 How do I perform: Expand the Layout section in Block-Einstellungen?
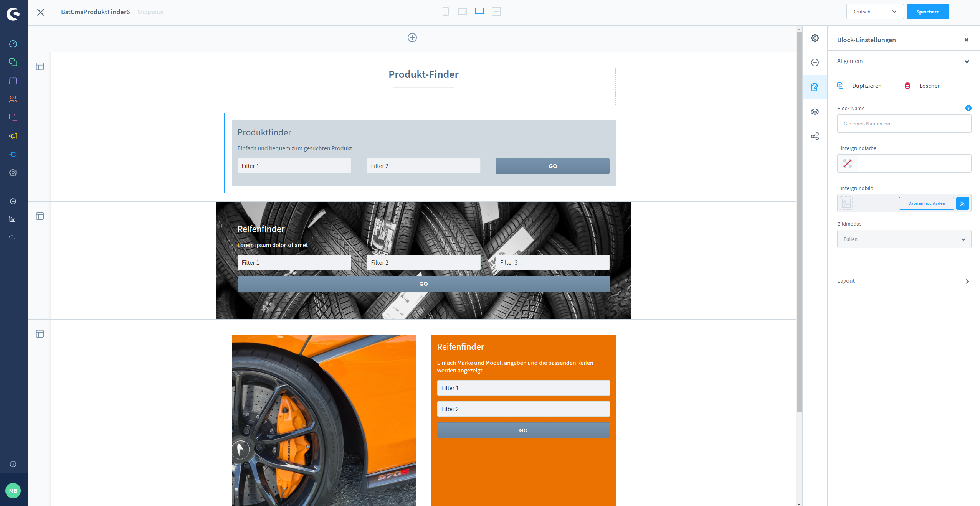[x=967, y=281]
